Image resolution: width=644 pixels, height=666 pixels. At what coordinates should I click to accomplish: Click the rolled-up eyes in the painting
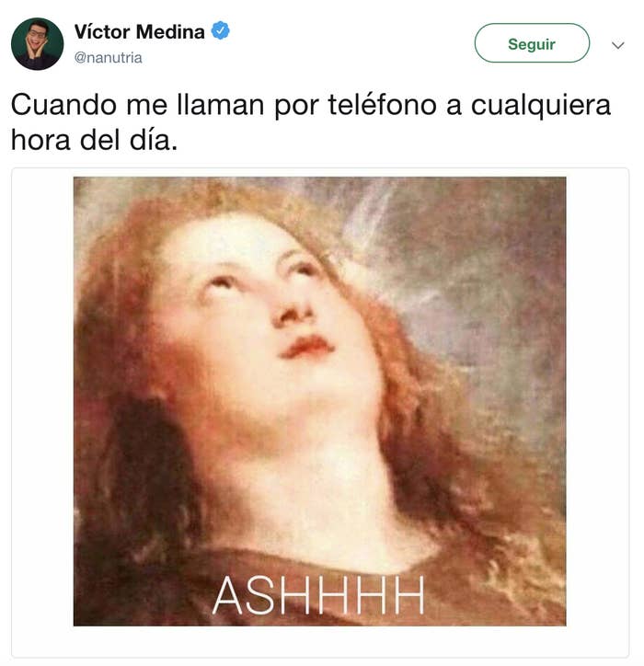coord(262,275)
